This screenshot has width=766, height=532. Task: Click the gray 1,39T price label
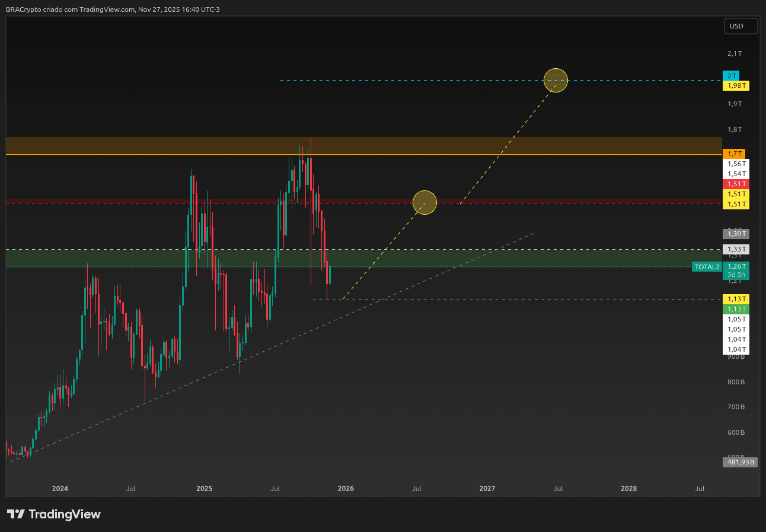click(x=736, y=234)
